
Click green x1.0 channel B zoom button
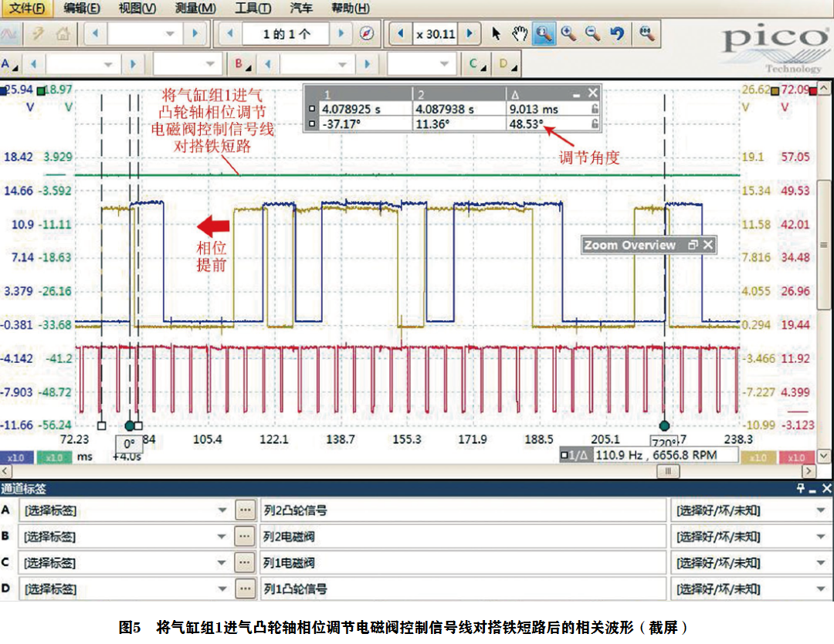point(54,457)
